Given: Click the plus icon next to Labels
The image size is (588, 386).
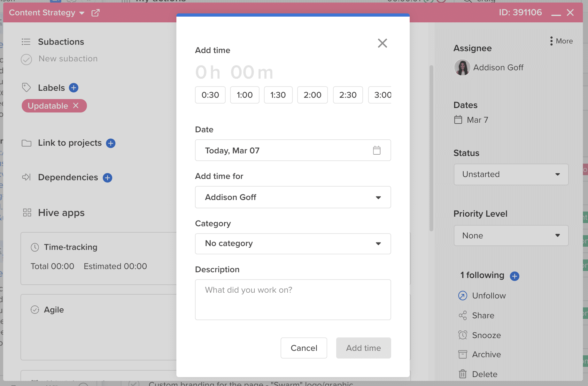Looking at the screenshot, I should [x=74, y=87].
